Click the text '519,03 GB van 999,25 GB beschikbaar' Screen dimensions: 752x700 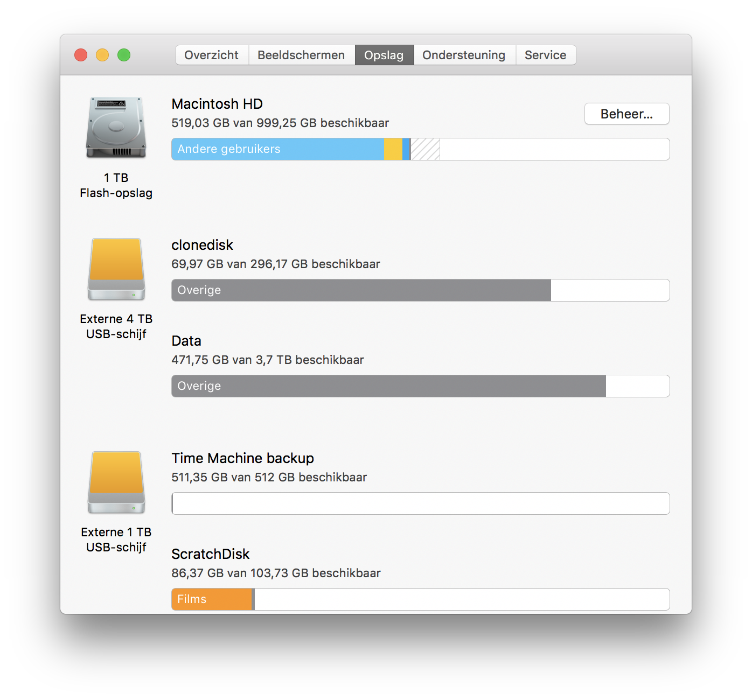(280, 123)
